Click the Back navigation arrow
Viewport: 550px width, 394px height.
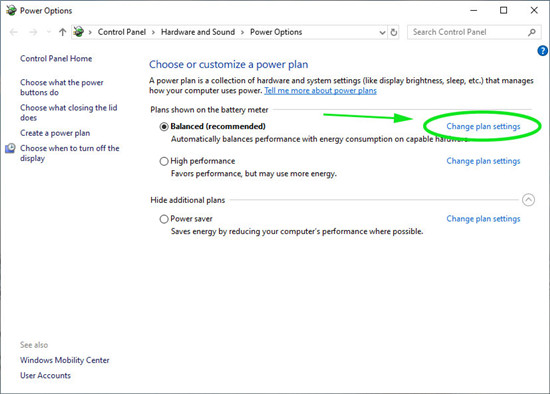point(14,32)
